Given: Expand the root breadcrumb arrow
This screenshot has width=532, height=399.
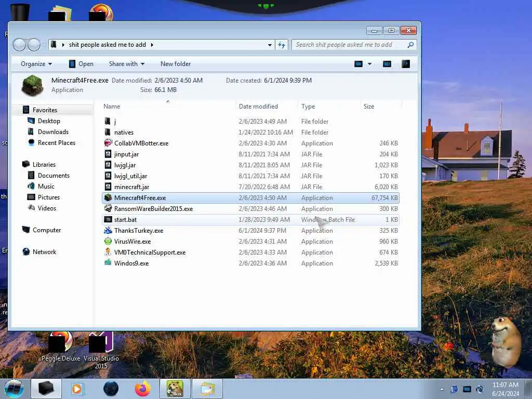Looking at the screenshot, I should pos(63,45).
